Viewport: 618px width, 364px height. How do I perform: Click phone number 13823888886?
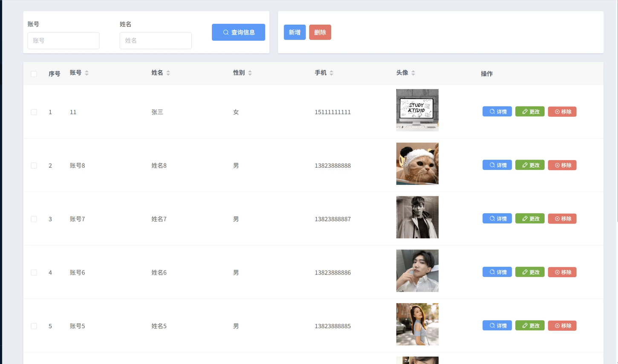tap(333, 272)
